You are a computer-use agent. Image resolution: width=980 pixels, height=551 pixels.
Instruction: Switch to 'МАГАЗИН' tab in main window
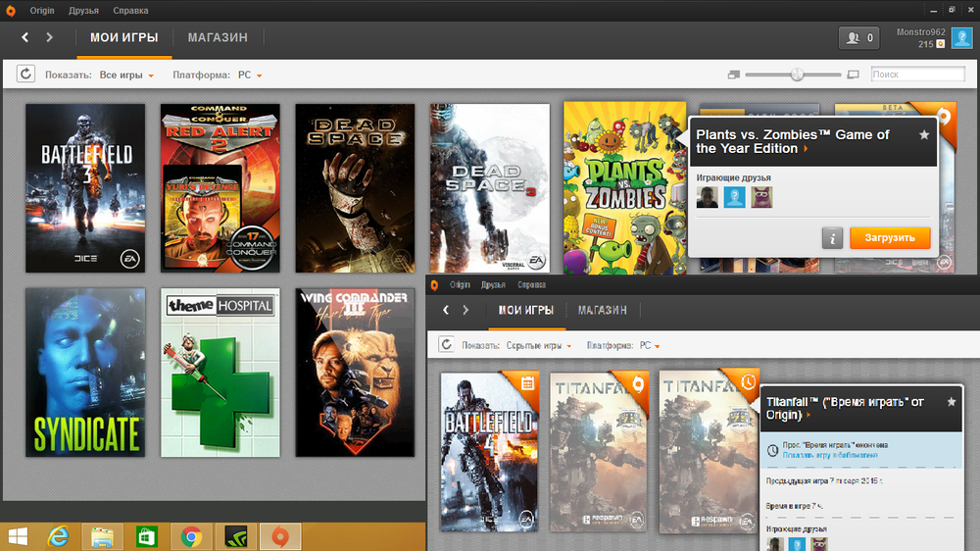pyautogui.click(x=218, y=37)
